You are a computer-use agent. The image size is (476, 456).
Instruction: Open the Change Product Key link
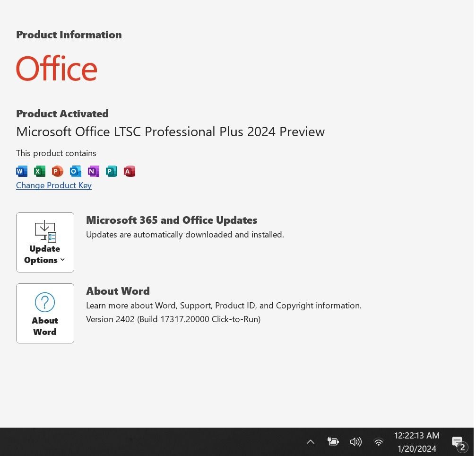pyautogui.click(x=54, y=185)
